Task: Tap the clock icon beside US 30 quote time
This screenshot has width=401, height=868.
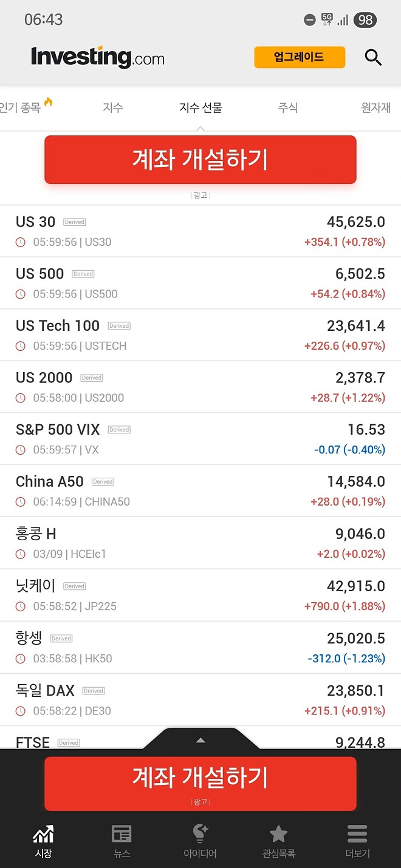Action: (19, 242)
